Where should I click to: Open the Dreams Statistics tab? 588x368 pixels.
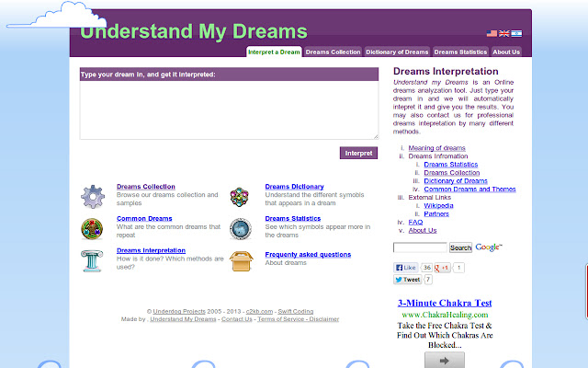pyautogui.click(x=460, y=52)
